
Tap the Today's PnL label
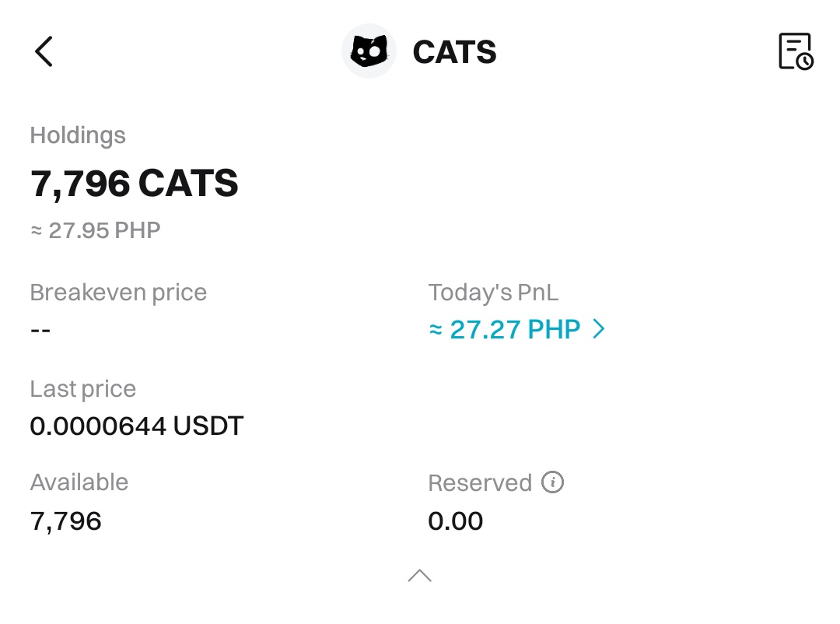point(493,293)
